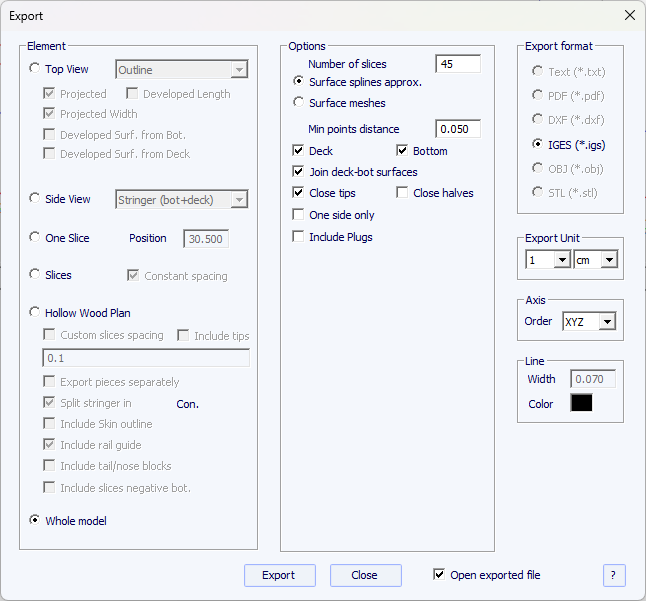Toggle the Include Plugs checkbox
This screenshot has height=601, width=646.
tap(298, 237)
